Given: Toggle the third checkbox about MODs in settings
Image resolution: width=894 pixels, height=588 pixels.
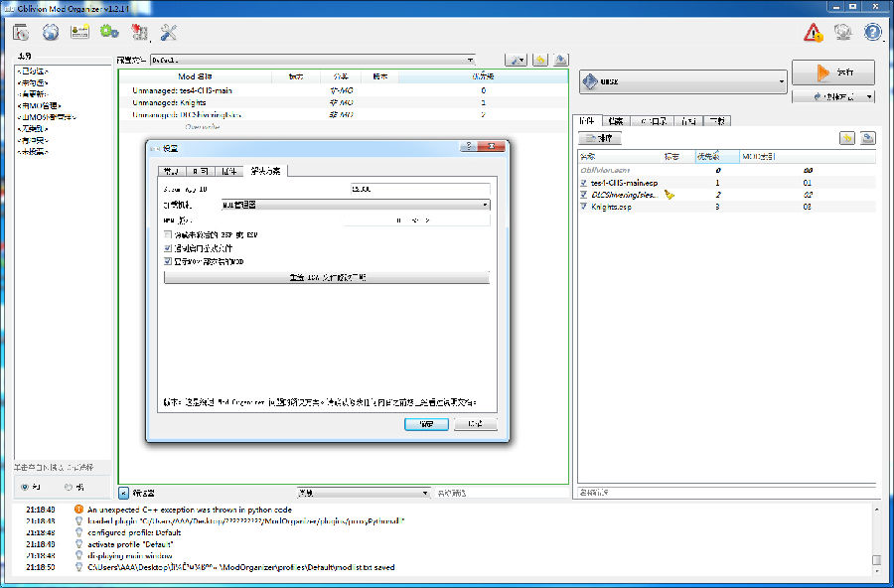Looking at the screenshot, I should [168, 261].
